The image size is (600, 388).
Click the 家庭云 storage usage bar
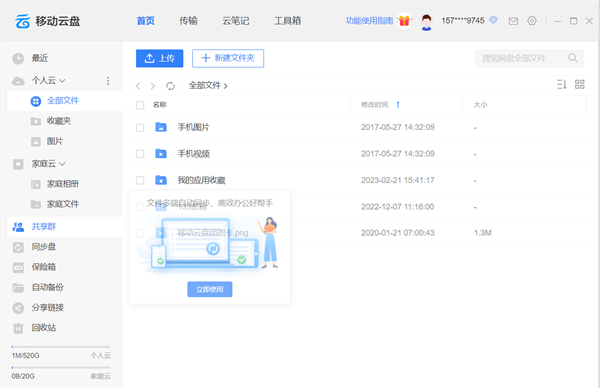pyautogui.click(x=61, y=367)
